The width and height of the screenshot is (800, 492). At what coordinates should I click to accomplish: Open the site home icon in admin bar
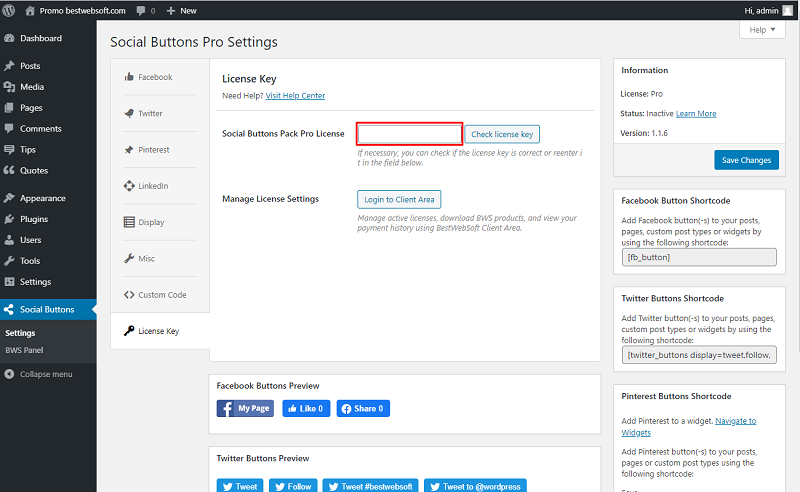coord(30,11)
